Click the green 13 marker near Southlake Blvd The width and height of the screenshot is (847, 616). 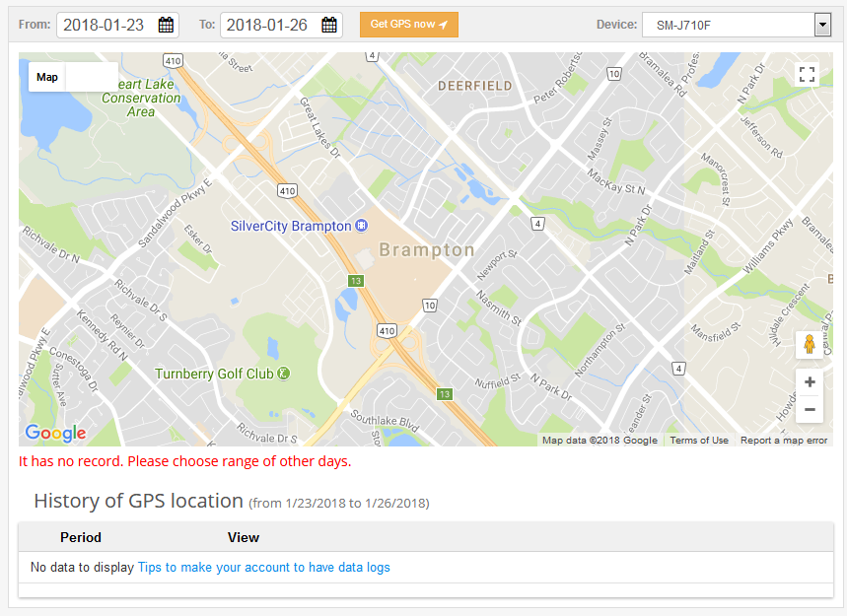(445, 394)
